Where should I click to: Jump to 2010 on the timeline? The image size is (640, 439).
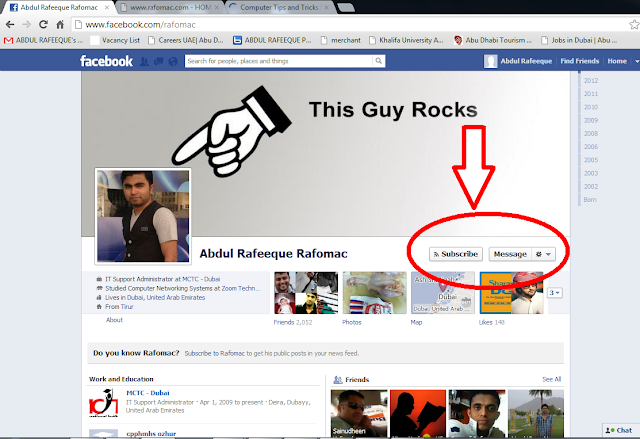[591, 107]
